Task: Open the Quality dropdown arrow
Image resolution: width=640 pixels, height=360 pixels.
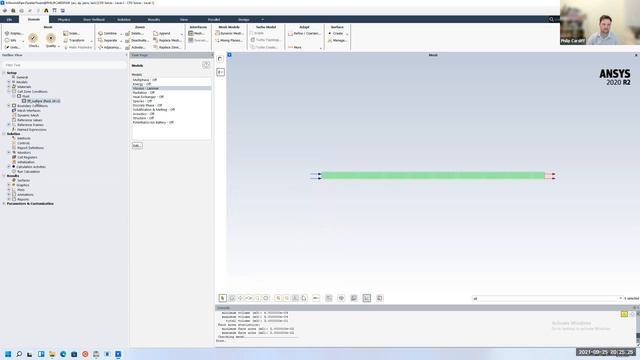Action: point(59,46)
